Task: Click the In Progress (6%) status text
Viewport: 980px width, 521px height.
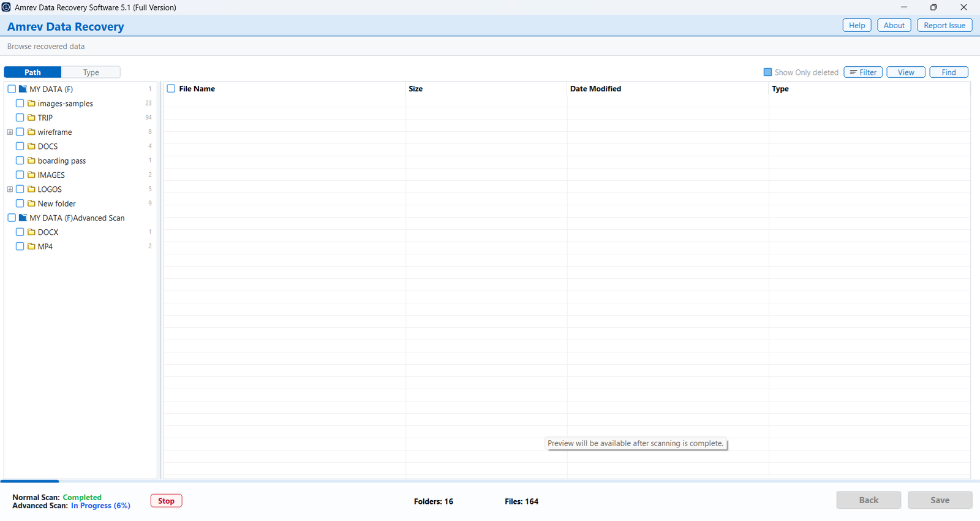Action: coord(100,506)
